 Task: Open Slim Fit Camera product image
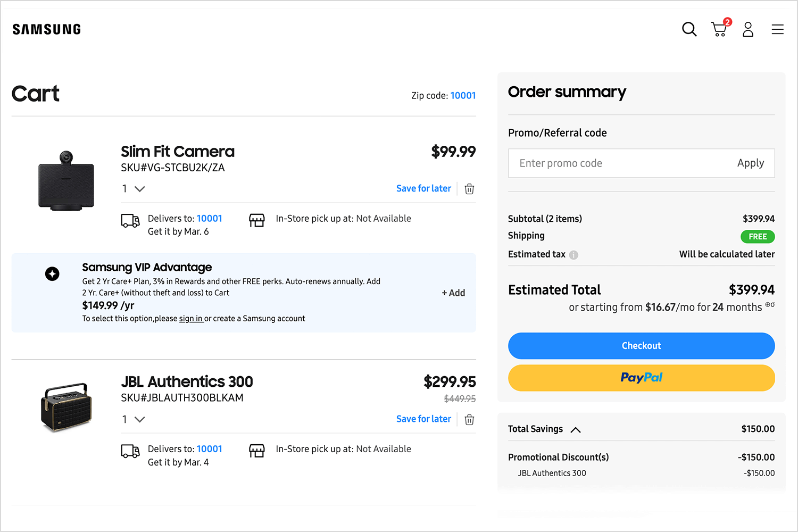coord(66,181)
